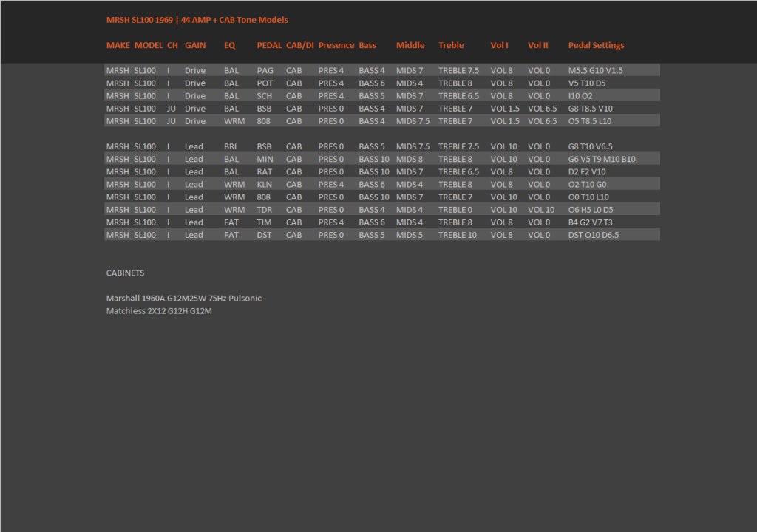Click the title 'MRSH SL100 1969 | 44 AMP + CAB Tone Models'
Image resolution: width=757 pixels, height=532 pixels.
point(197,20)
